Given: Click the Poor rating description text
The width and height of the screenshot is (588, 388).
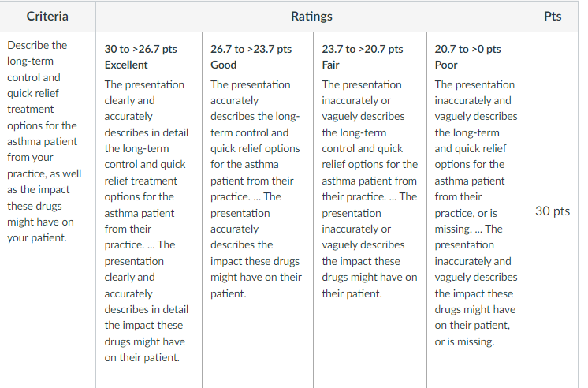Looking at the screenshot, I should [476, 213].
